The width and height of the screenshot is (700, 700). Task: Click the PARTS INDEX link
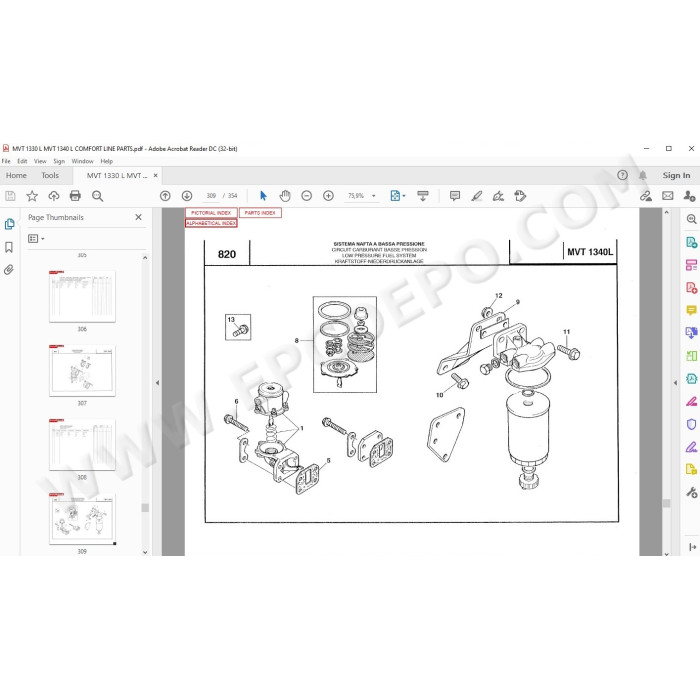tap(260, 213)
